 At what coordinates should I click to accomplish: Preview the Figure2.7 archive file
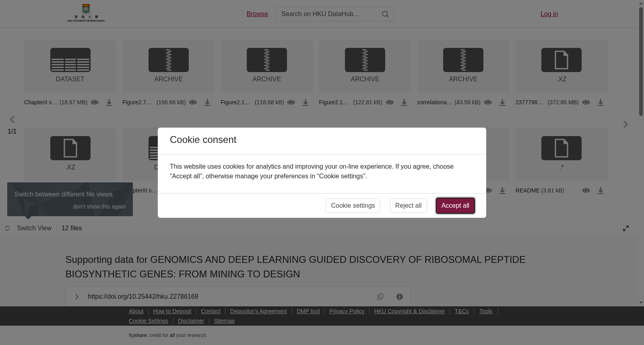tap(193, 102)
